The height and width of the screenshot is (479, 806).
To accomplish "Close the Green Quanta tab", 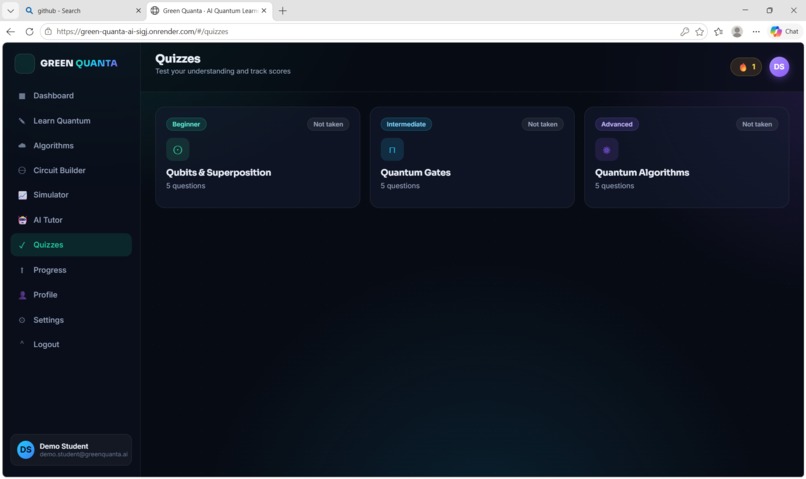I will pos(264,10).
